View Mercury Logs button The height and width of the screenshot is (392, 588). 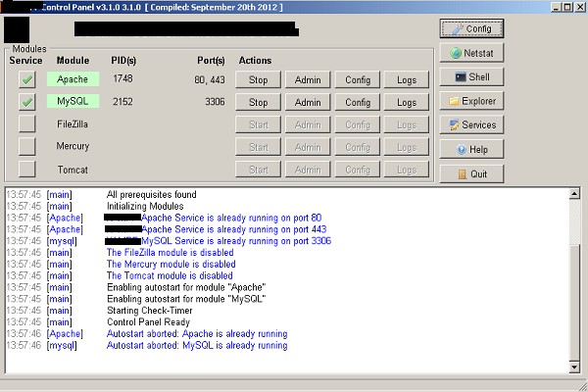pyautogui.click(x=407, y=147)
